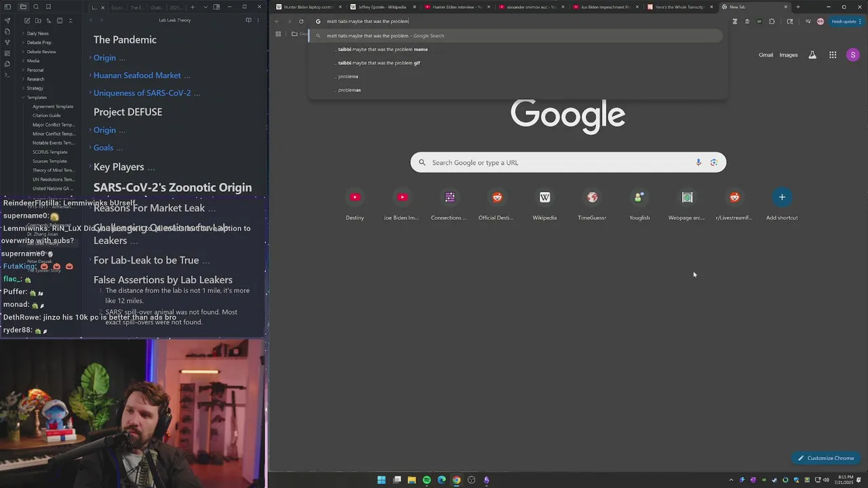The height and width of the screenshot is (488, 868).
Task: Reload the current Chrome page
Action: click(301, 21)
